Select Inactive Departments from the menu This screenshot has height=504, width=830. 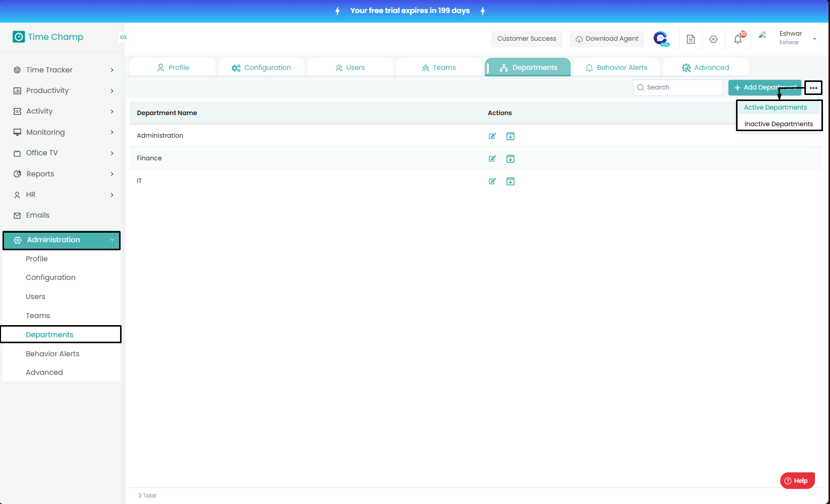(x=778, y=124)
